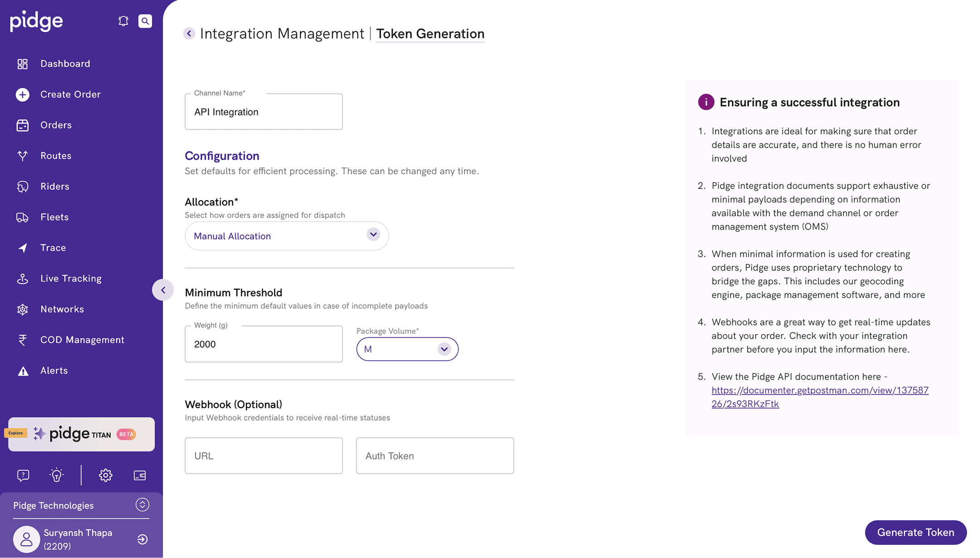This screenshot has height=558, width=980.
Task: Go back using the header back arrow
Action: pos(189,34)
